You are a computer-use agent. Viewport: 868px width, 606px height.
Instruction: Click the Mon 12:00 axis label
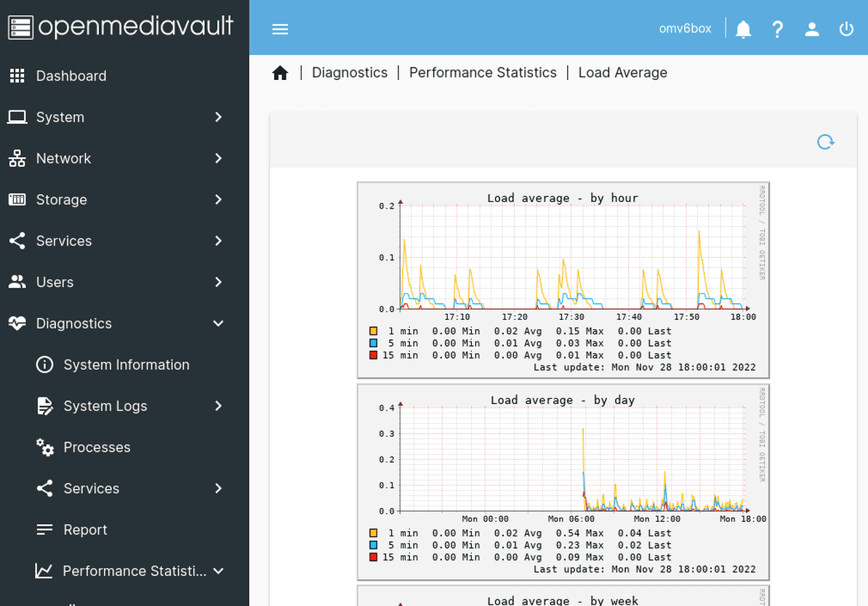click(x=656, y=519)
